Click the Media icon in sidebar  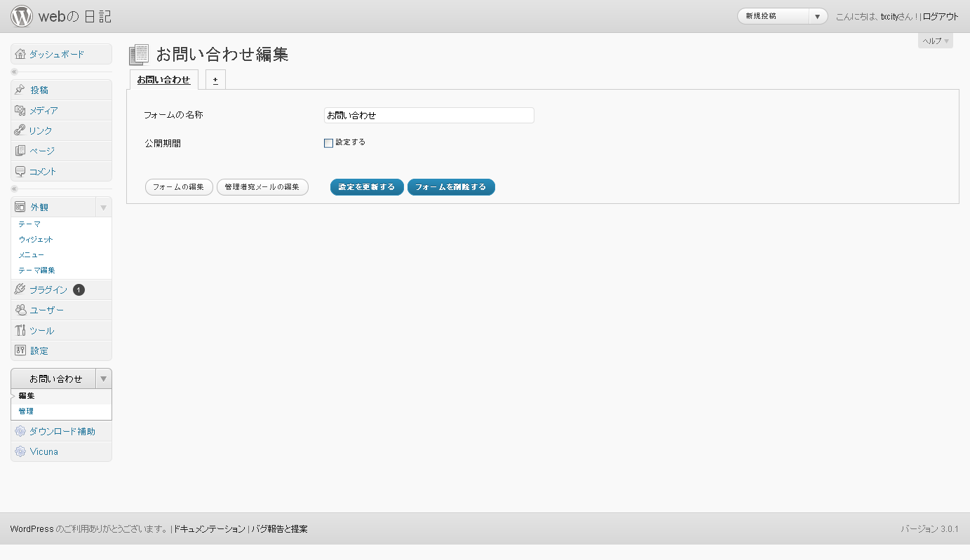[20, 111]
